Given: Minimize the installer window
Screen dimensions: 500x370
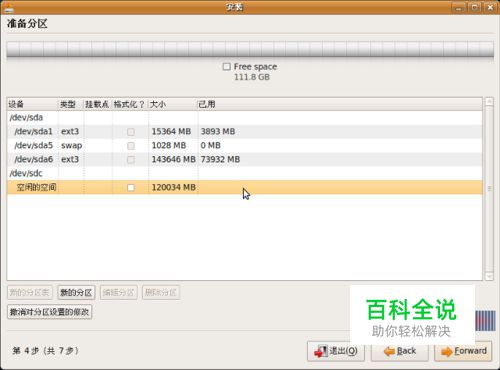Looking at the screenshot, I should tap(459, 7).
